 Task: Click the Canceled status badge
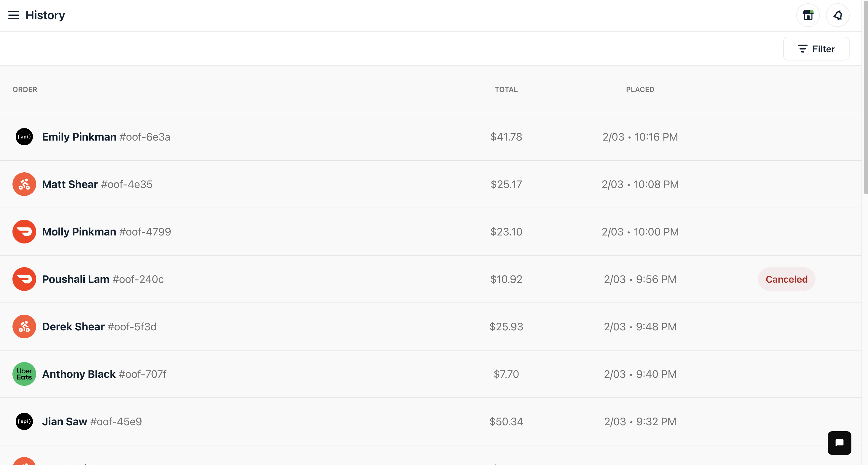786,279
